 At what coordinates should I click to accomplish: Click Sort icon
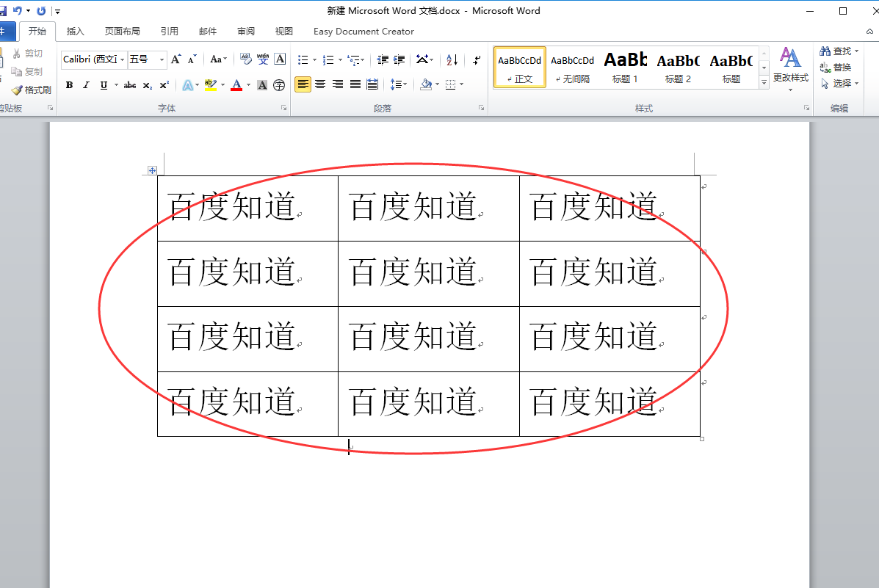452,59
